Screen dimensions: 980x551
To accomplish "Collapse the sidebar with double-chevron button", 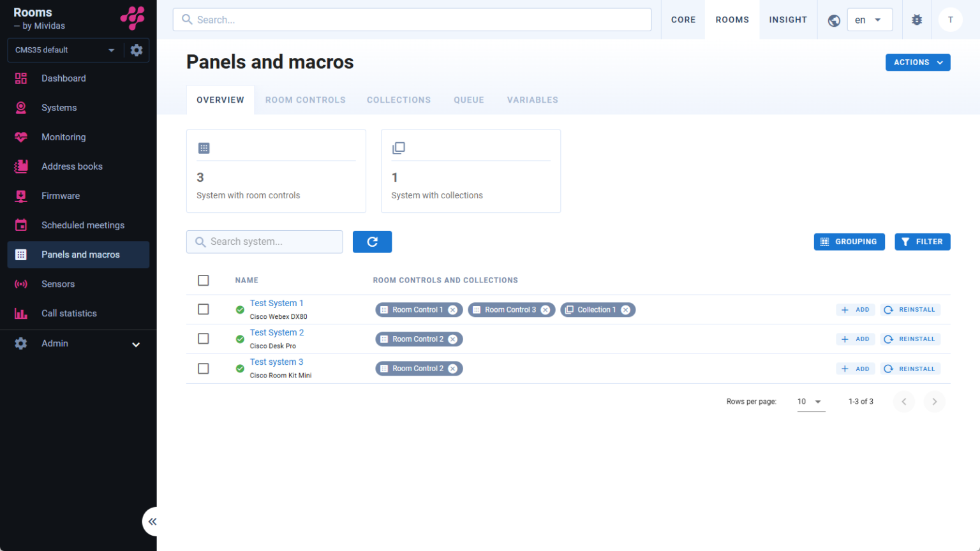I will (152, 522).
